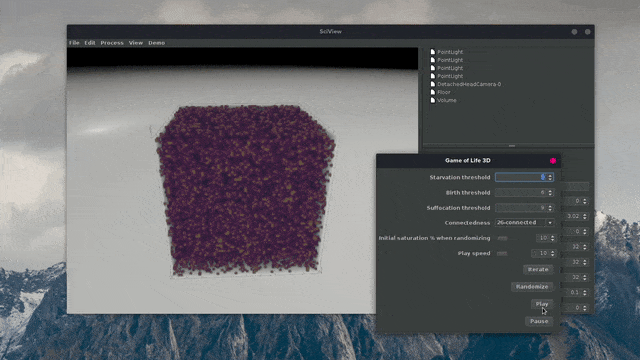Click the Starvation threshold stepper arrows
This screenshot has width=640, height=360.
pos(550,177)
